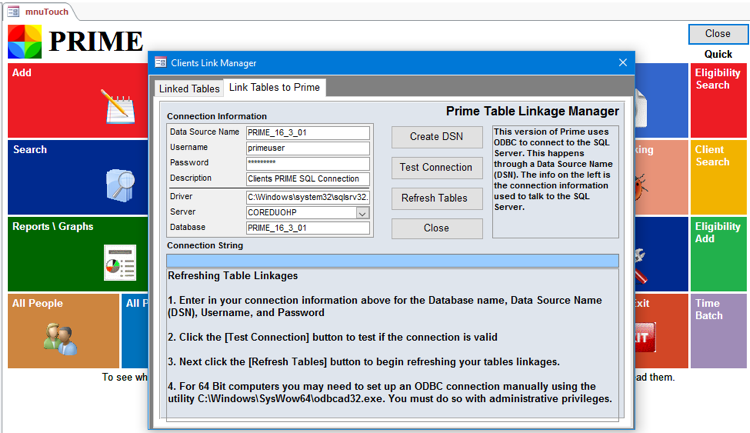Select the Password input field
The height and width of the screenshot is (433, 750).
307,163
